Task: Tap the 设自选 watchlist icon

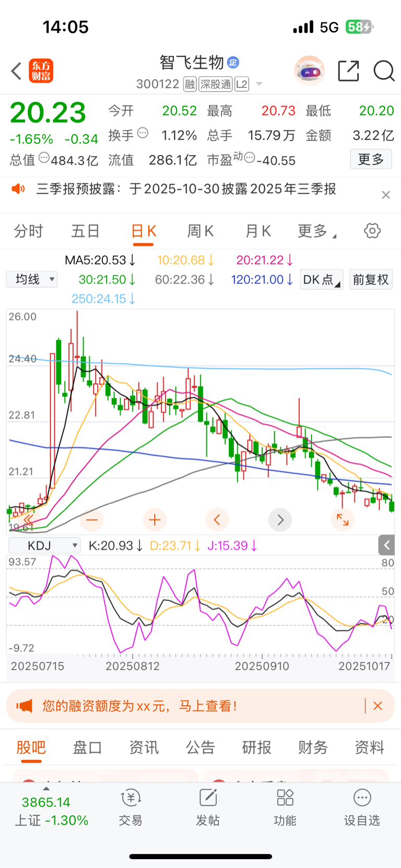Action: pyautogui.click(x=362, y=807)
